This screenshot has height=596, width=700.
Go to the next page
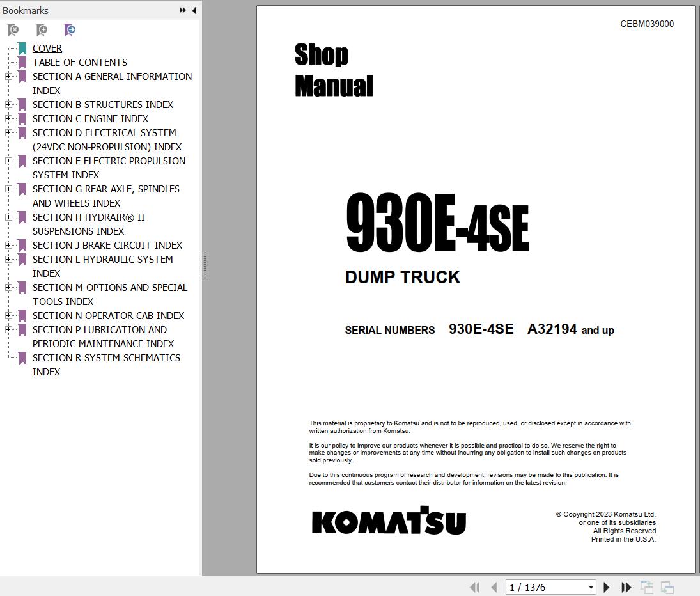(x=606, y=587)
